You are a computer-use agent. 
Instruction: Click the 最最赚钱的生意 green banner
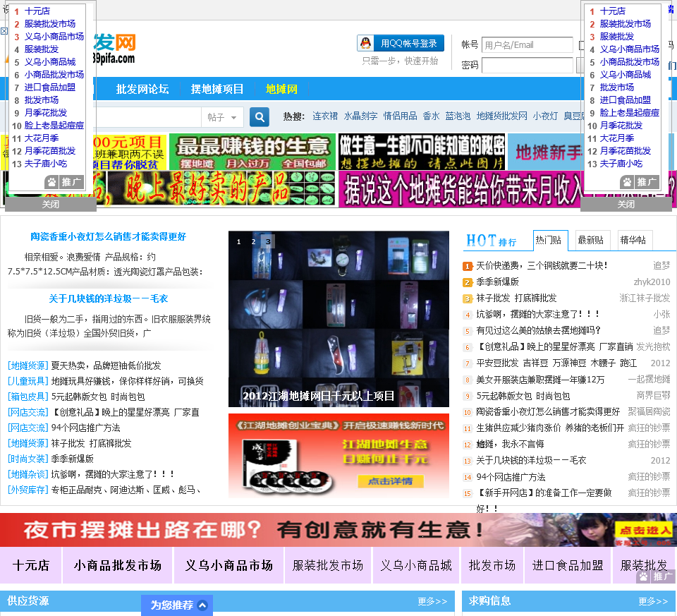(252, 152)
